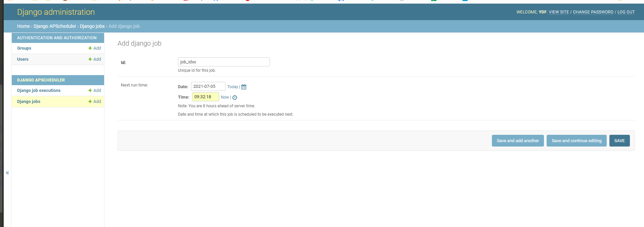Open the calendar date picker icon

244,87
